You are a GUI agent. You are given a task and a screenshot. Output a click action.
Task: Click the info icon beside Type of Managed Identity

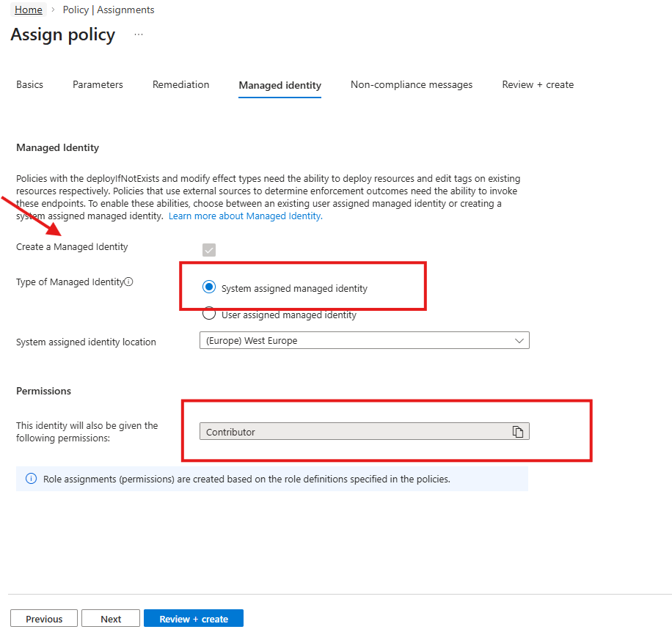point(129,282)
